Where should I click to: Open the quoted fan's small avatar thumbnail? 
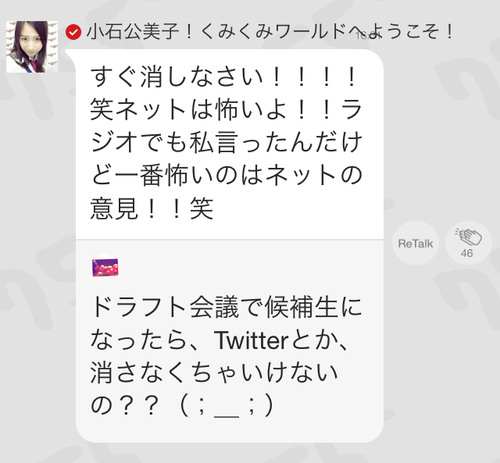[105, 267]
